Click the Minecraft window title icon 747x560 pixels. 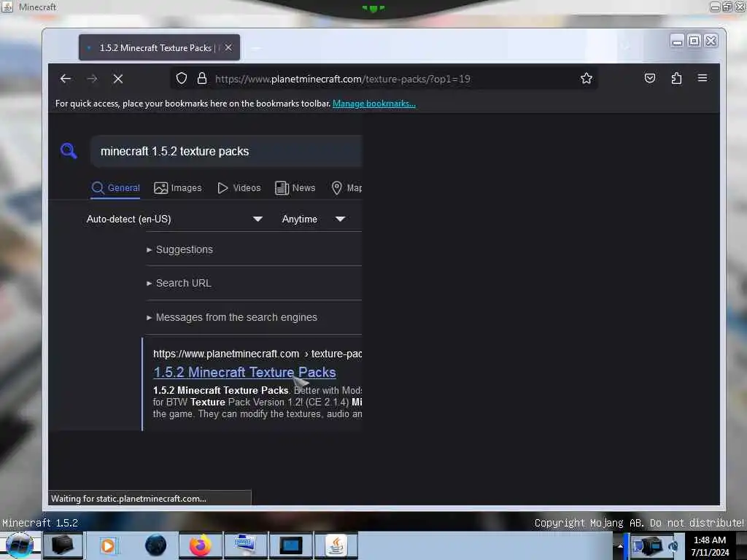(x=7, y=7)
